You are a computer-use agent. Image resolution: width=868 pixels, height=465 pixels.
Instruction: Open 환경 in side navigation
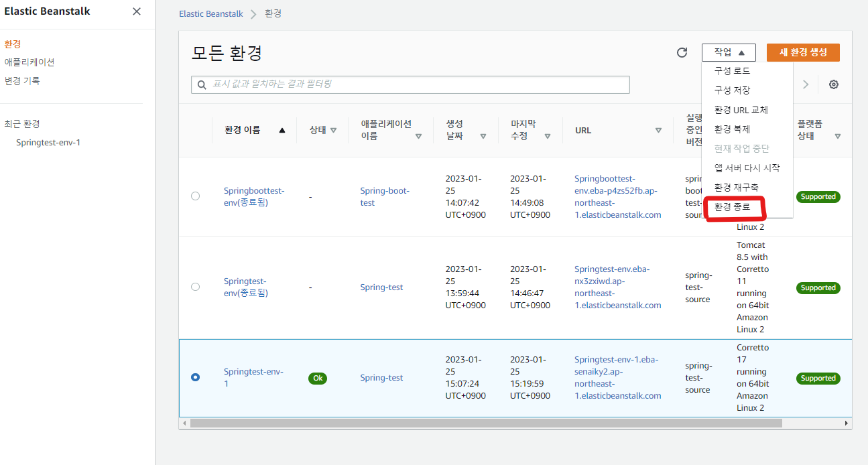click(12, 44)
